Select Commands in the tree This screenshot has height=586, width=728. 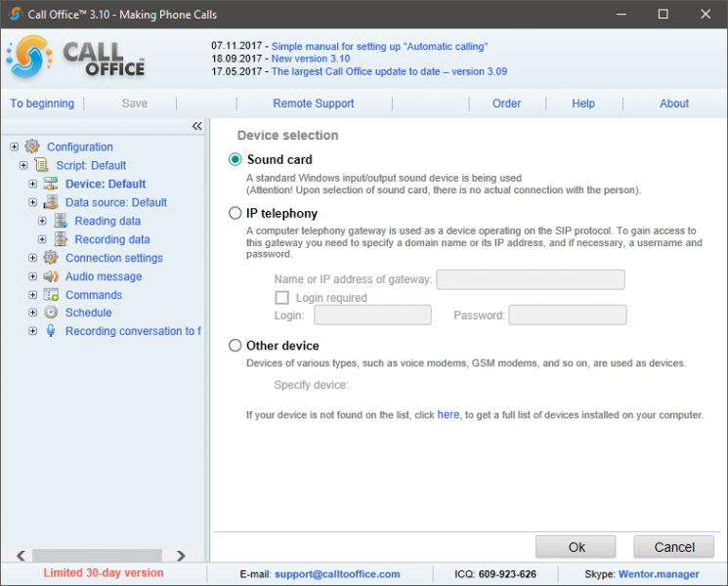click(x=94, y=295)
